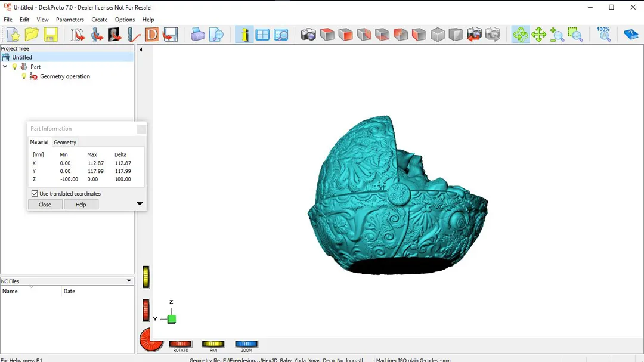Toggle the Part Information 'i' button
Screen dimensions: 644x362
[244, 35]
